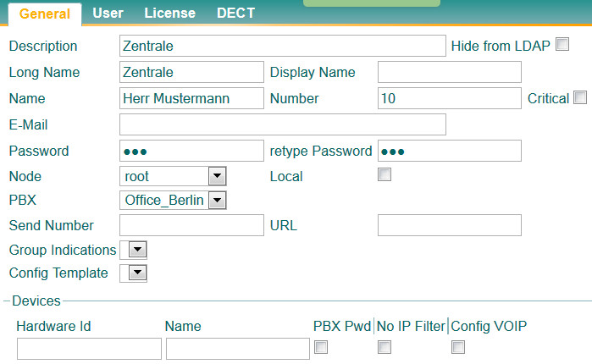Focus the retype Password field

point(449,151)
